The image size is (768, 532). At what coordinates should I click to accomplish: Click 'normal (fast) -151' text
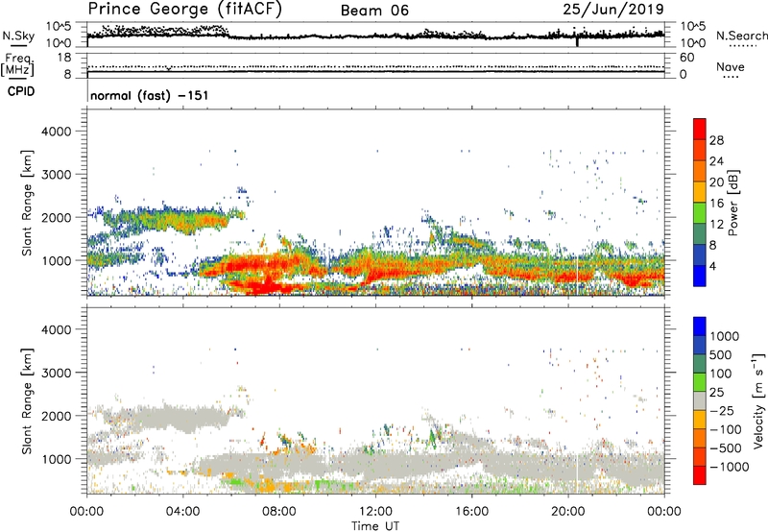click(150, 95)
